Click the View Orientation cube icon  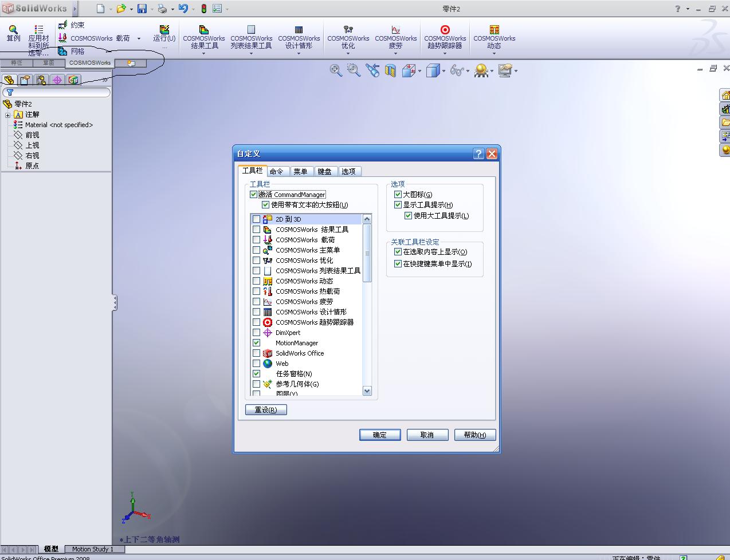pyautogui.click(x=409, y=70)
